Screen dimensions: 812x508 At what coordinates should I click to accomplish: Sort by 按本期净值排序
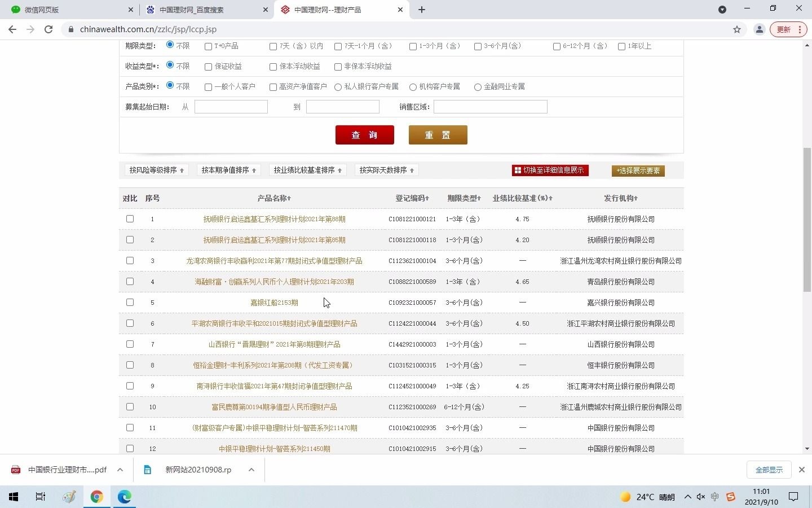pyautogui.click(x=228, y=170)
